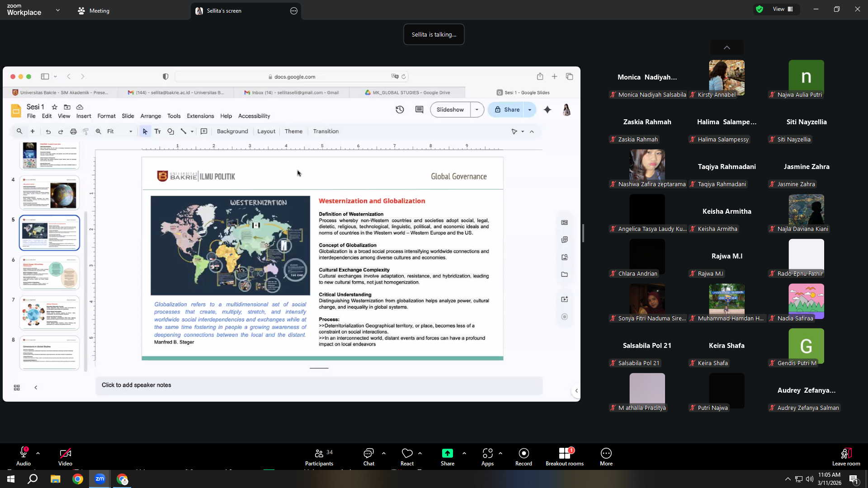This screenshot has height=488, width=868.
Task: Expand audio settings arrow next to Audio
Action: click(38, 453)
